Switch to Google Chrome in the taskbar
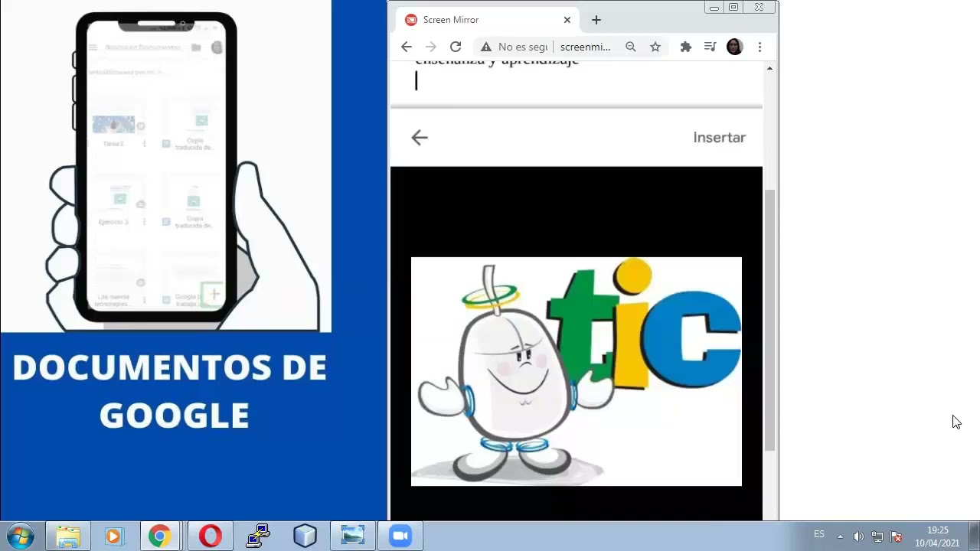The image size is (980, 551). click(x=160, y=536)
